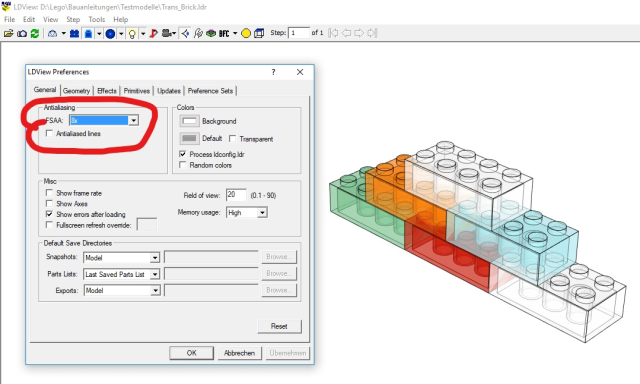The width and height of the screenshot is (640, 384).
Task: Open the Tools menu
Action: pos(97,19)
